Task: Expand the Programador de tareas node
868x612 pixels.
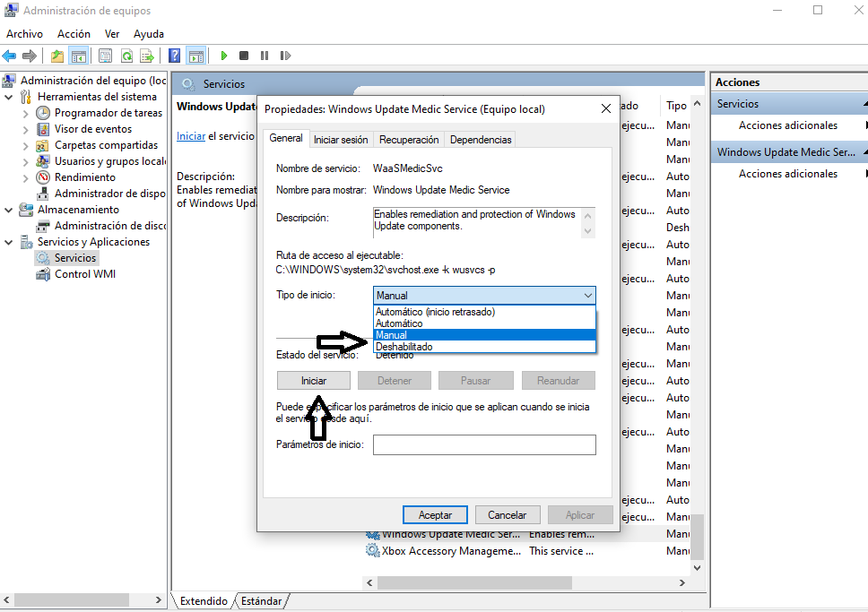Action: point(25,114)
